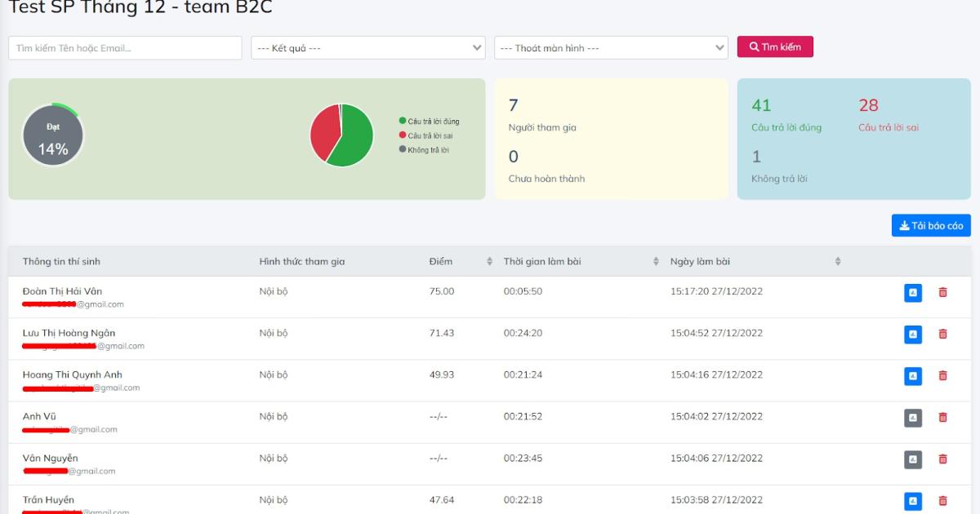Toggle sorting on Thời gian làm bài column
Screen dimensions: 980x514
tap(655, 261)
